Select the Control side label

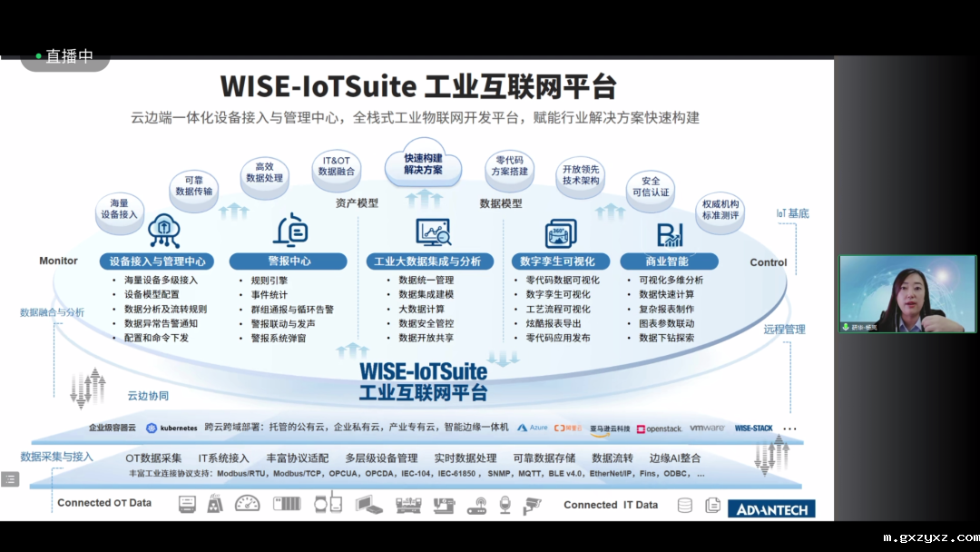click(768, 262)
